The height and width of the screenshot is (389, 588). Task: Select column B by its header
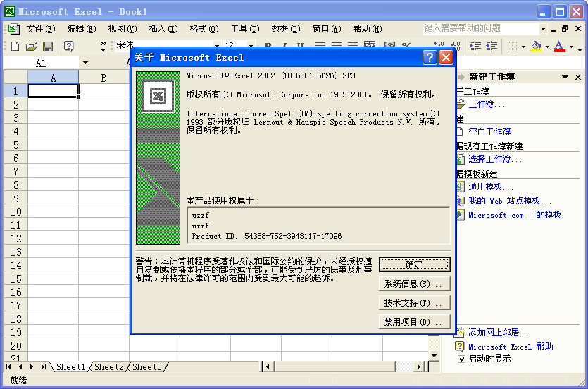tap(104, 78)
